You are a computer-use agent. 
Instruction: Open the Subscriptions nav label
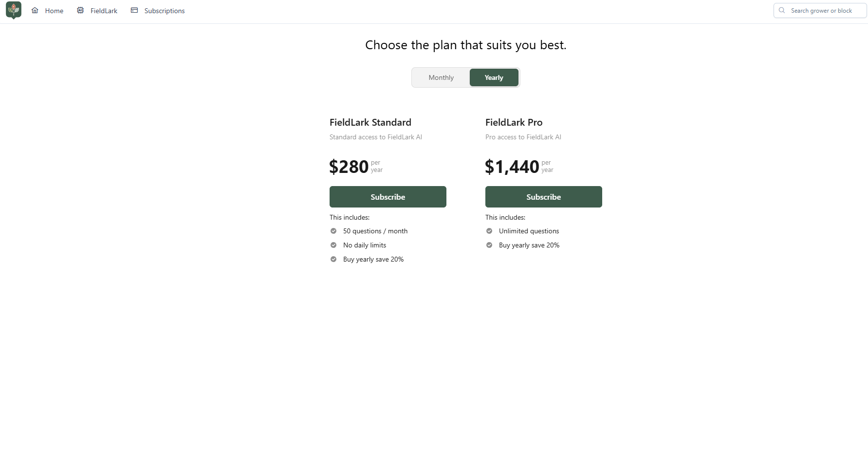[x=165, y=11]
